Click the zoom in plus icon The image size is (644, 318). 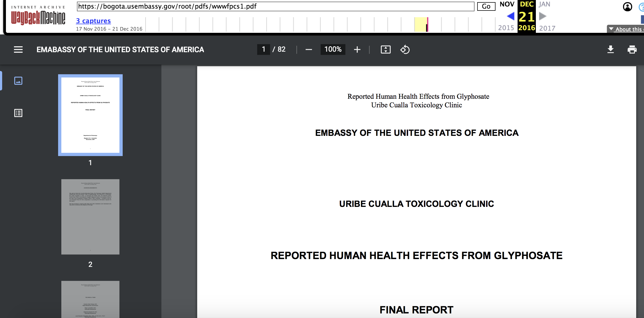coord(357,50)
